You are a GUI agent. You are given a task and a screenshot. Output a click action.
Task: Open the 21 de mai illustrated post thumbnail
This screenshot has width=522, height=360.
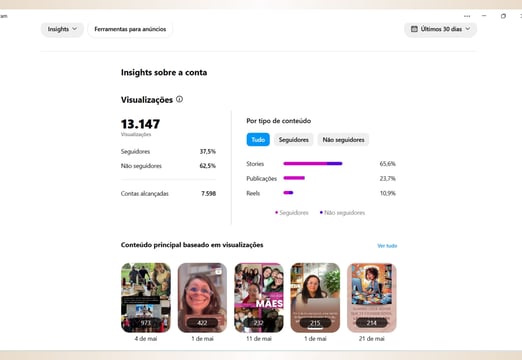(x=372, y=298)
